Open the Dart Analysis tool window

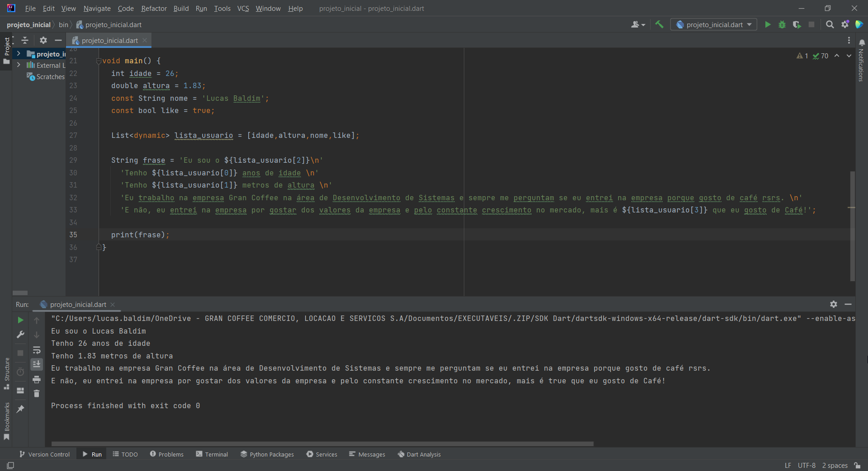(x=419, y=454)
